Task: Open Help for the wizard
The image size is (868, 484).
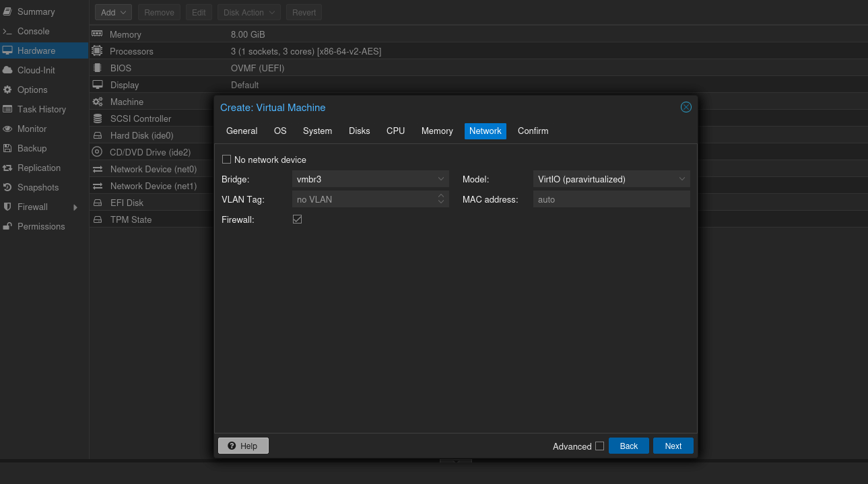Action: [243, 446]
